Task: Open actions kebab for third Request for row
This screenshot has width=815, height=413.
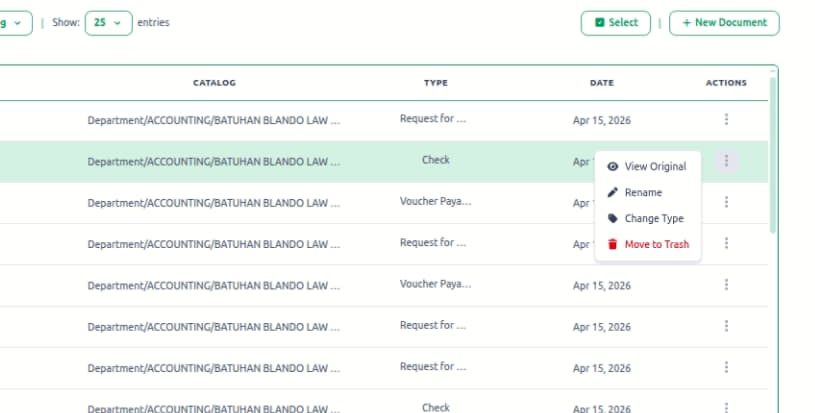Action: [x=726, y=326]
